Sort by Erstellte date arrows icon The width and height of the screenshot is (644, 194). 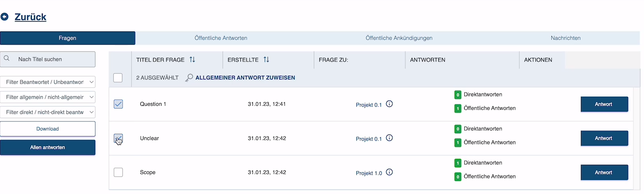coord(266,59)
